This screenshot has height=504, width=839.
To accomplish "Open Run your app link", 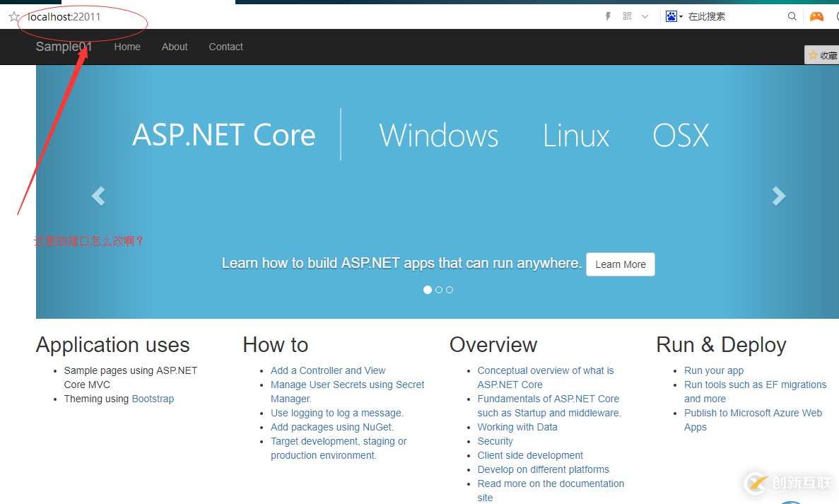I will [714, 371].
